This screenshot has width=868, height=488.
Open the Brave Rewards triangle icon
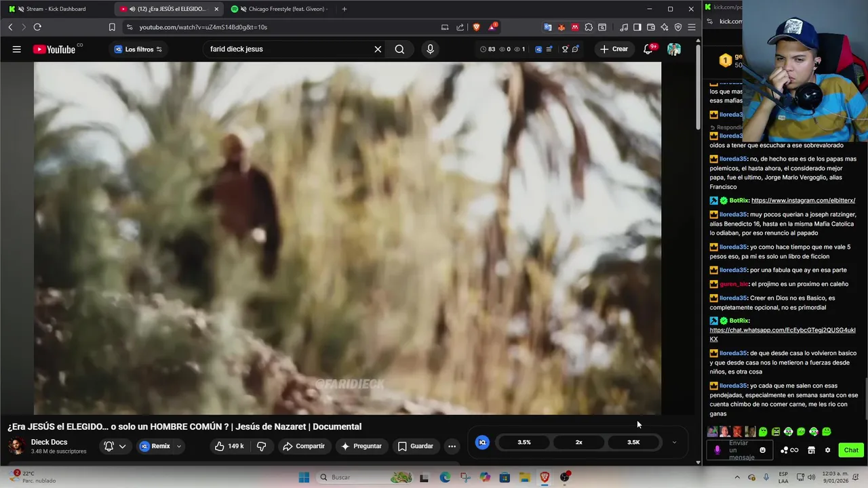point(492,27)
